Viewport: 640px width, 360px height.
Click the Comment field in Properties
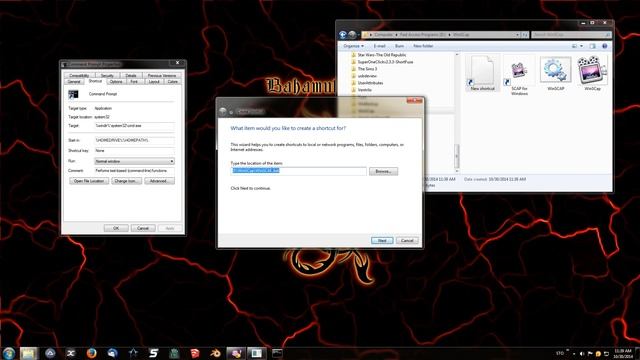point(134,171)
